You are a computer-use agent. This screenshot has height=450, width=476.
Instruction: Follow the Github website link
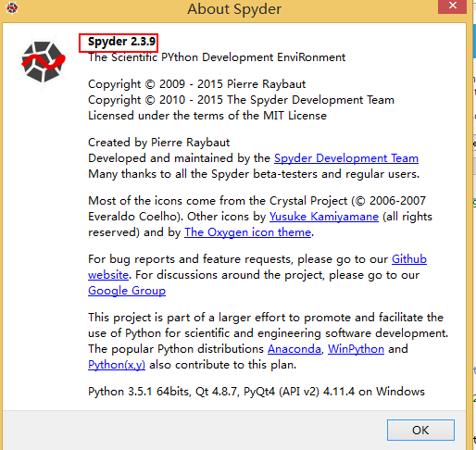409,259
